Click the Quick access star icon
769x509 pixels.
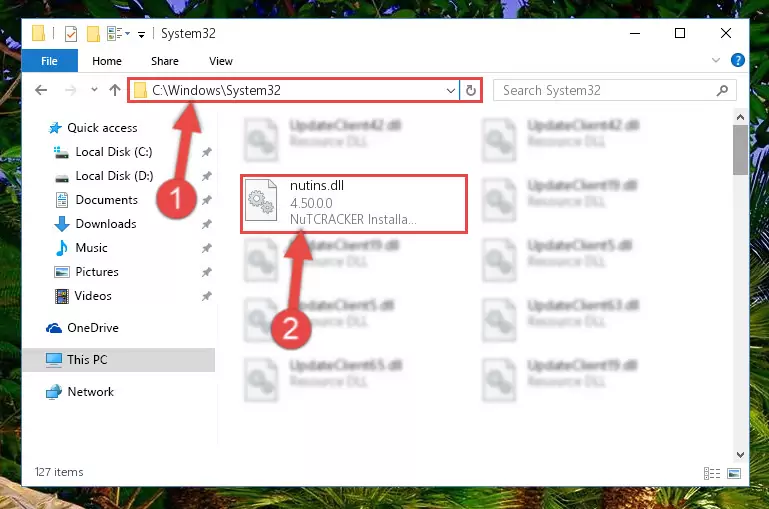coord(55,128)
